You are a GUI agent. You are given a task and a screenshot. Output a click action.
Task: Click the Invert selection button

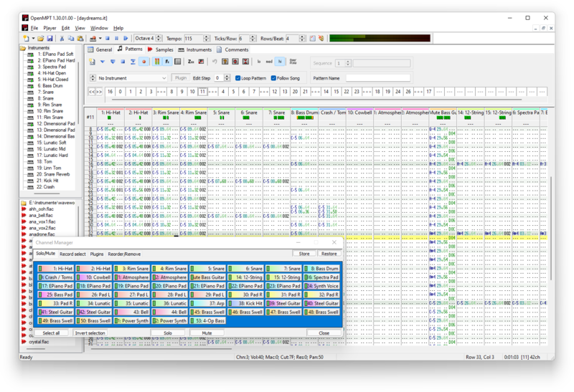point(90,333)
